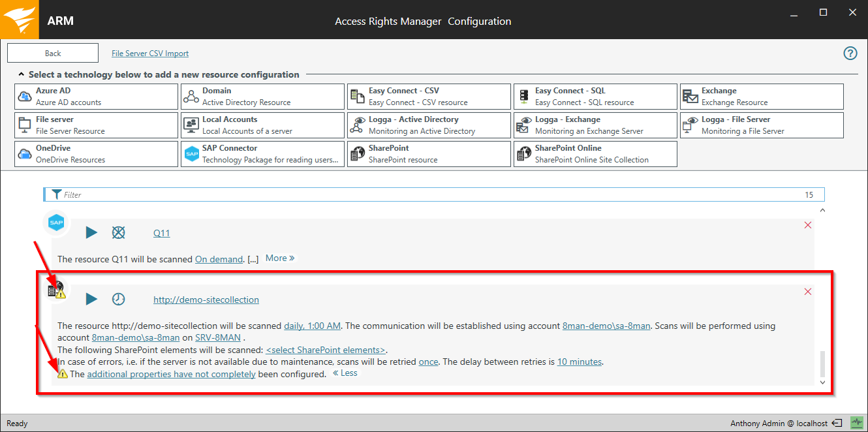
Task: Add an Azure AD resource
Action: click(x=96, y=97)
